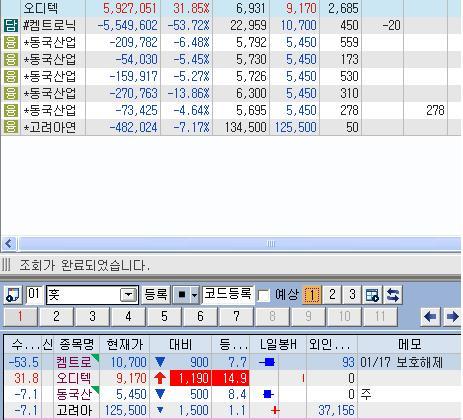
Task: Click the 코드등록 button
Action: click(228, 295)
